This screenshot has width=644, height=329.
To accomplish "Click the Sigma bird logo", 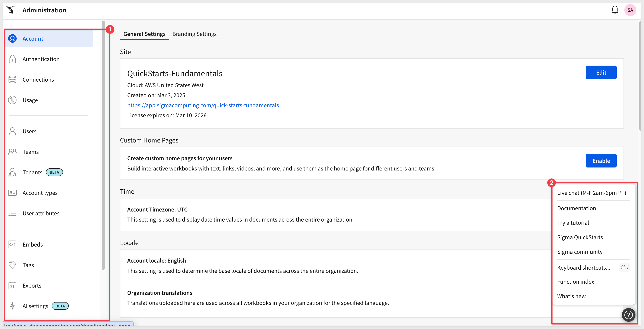I will pyautogui.click(x=11, y=10).
